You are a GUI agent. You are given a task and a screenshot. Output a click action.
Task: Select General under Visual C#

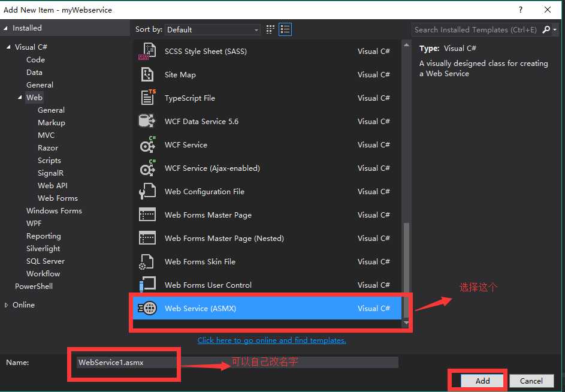coord(40,85)
